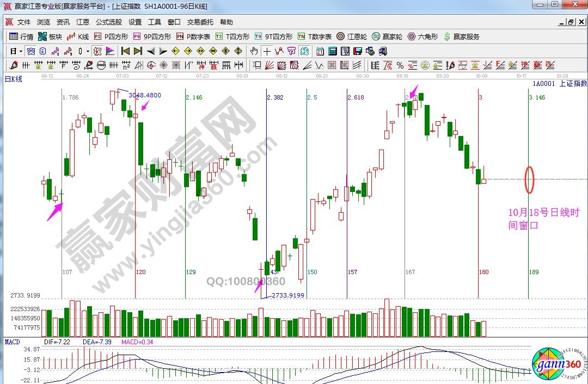
Task: Select the hand pan tool
Action: (x=254, y=51)
